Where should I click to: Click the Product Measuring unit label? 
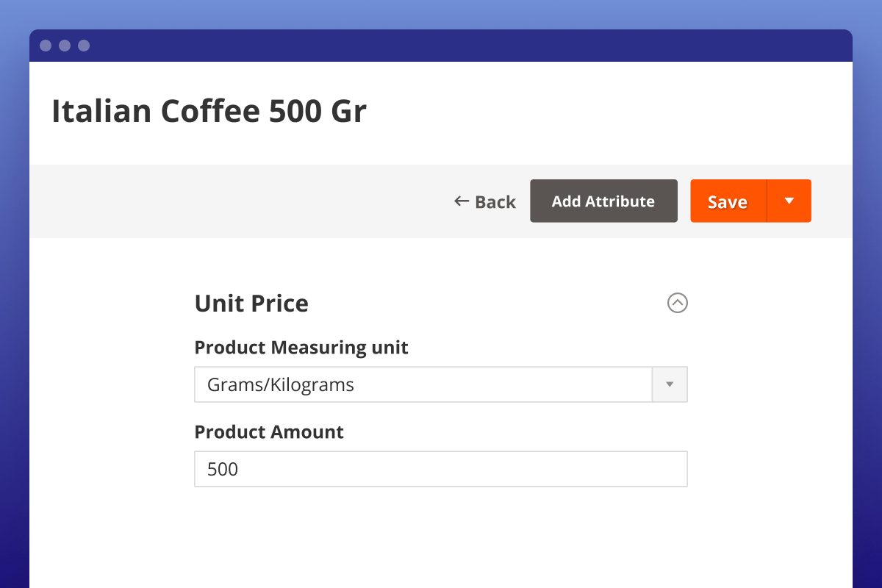pos(301,347)
